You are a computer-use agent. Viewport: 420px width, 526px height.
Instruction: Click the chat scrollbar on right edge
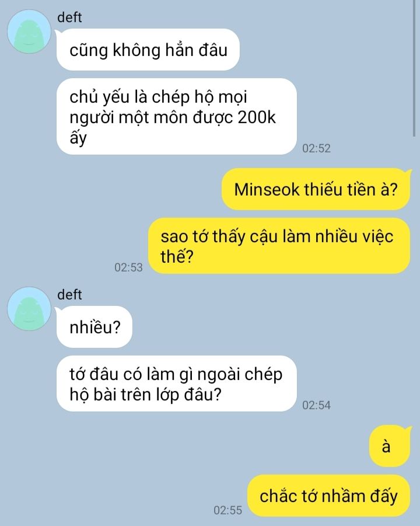point(414,68)
